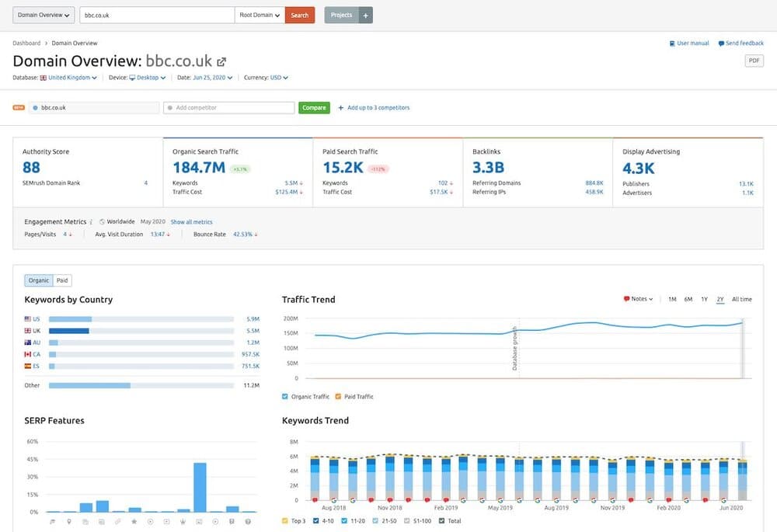
Task: Click the domain search input field
Action: click(x=157, y=16)
